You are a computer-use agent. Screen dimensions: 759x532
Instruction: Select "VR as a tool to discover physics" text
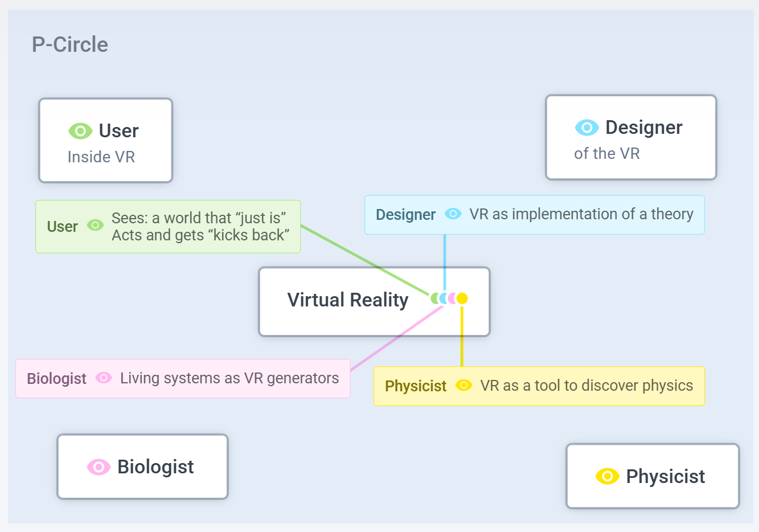click(x=586, y=386)
